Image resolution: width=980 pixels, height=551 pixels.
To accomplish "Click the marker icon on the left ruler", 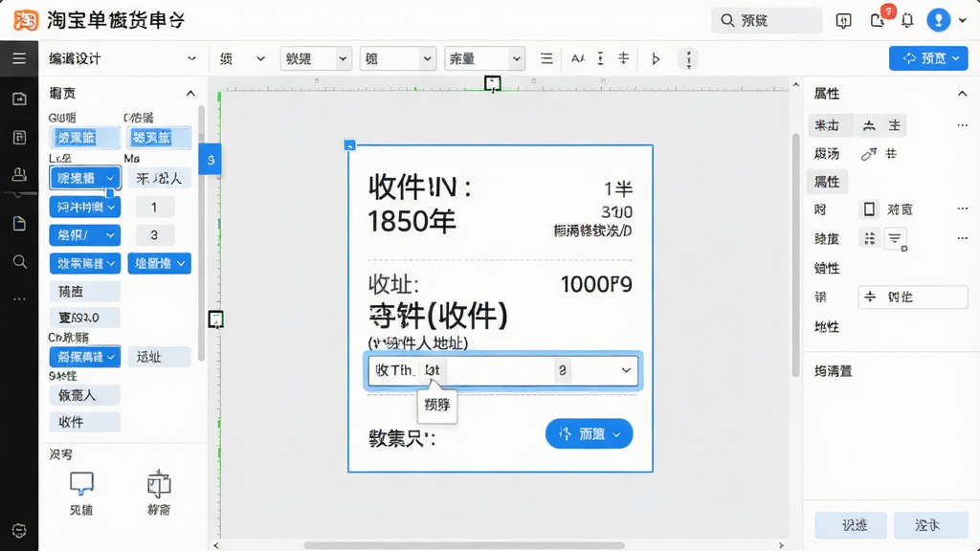I will (x=215, y=320).
